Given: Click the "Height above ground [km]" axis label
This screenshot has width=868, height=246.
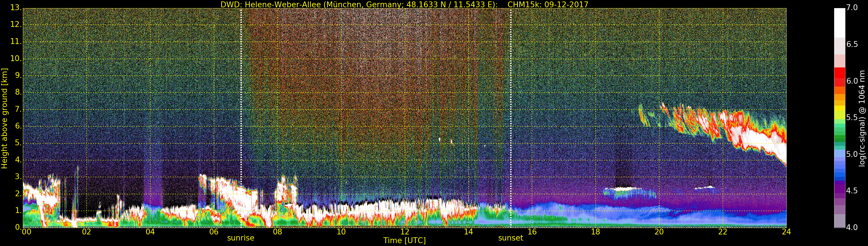Looking at the screenshot, I should (4, 118).
